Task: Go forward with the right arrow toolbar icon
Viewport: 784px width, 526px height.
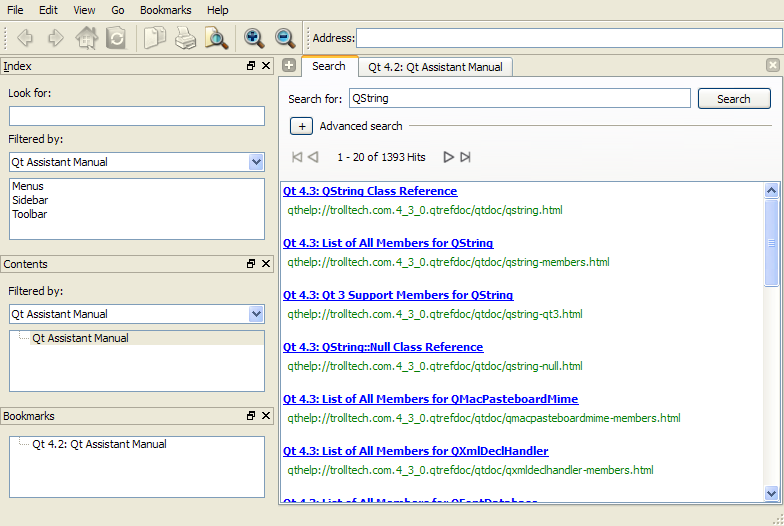Action: point(55,38)
